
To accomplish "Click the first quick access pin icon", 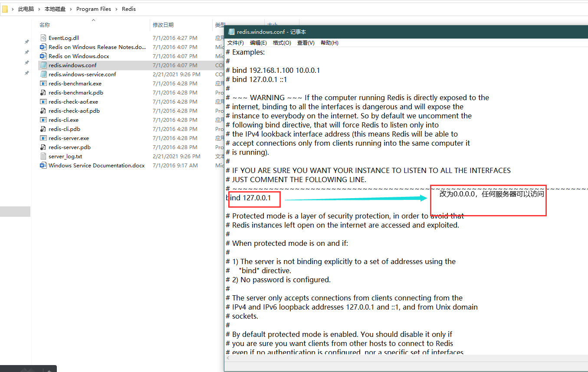I will 27,42.
